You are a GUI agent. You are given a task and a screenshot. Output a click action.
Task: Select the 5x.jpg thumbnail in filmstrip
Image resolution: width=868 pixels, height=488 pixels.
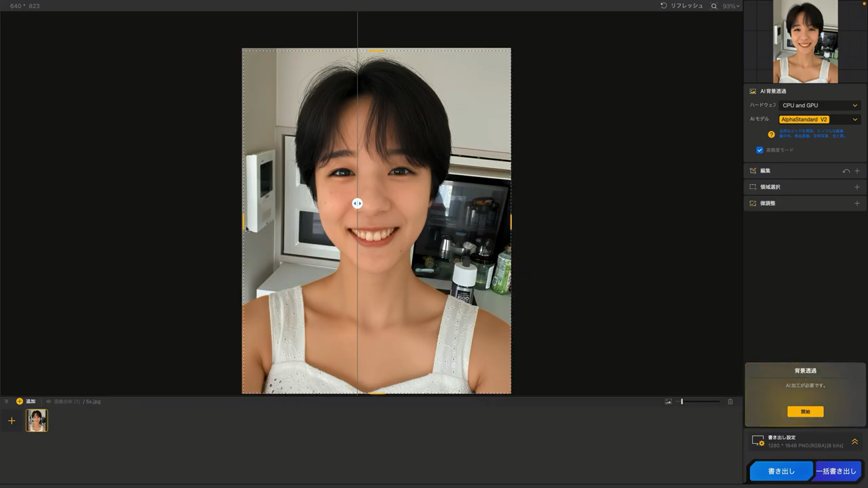tap(37, 420)
